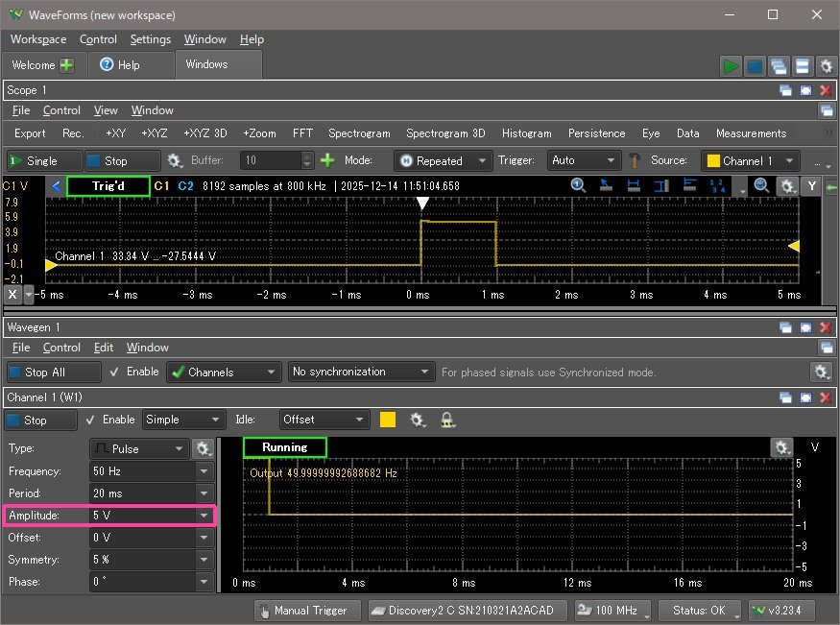Click the cascade windows icon in top toolbar

tap(779, 66)
